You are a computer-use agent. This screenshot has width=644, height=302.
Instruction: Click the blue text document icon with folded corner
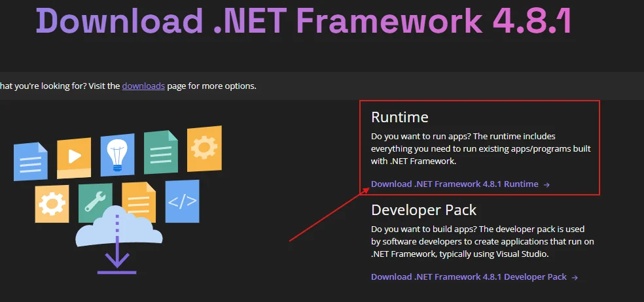point(30,161)
